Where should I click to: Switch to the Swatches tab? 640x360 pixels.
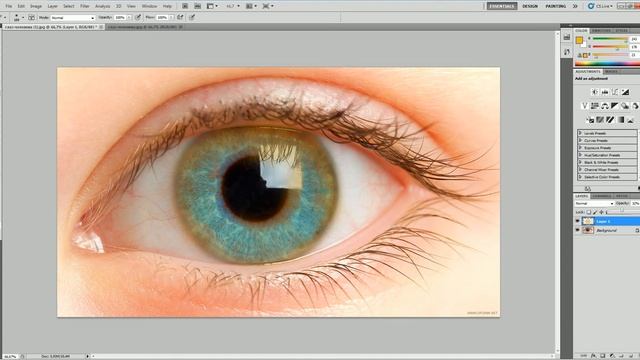pyautogui.click(x=601, y=31)
